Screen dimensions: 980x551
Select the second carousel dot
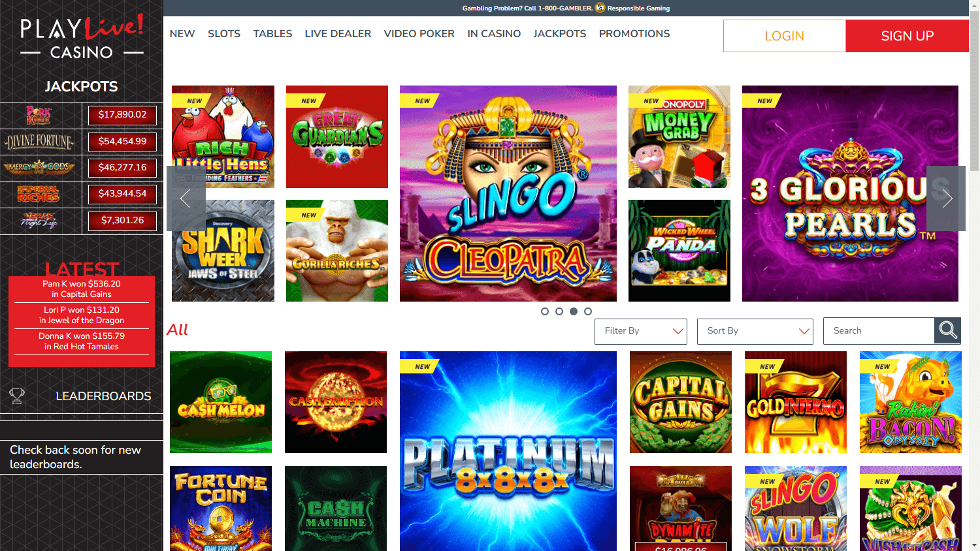[x=559, y=311]
